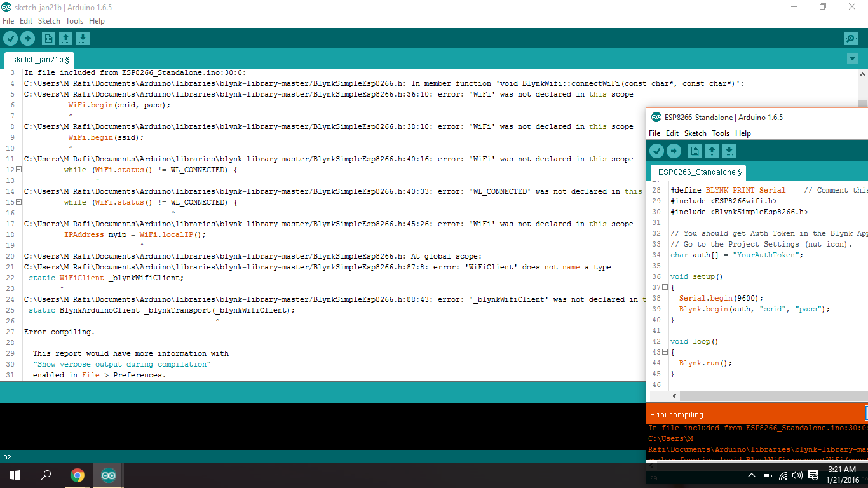This screenshot has height=488, width=868.
Task: Click 'Serial.begin(9600);' on line 38
Action: tap(721, 298)
